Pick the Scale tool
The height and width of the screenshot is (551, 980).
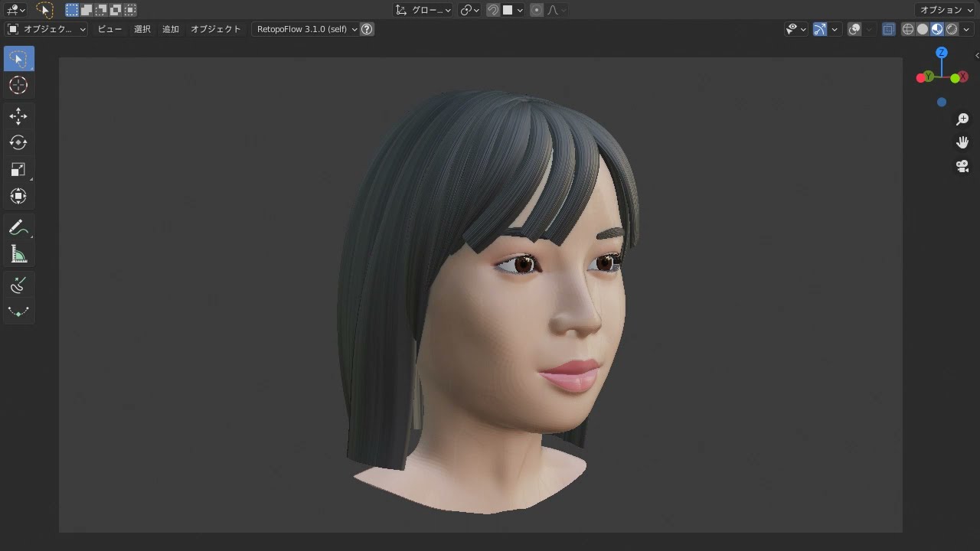click(18, 170)
